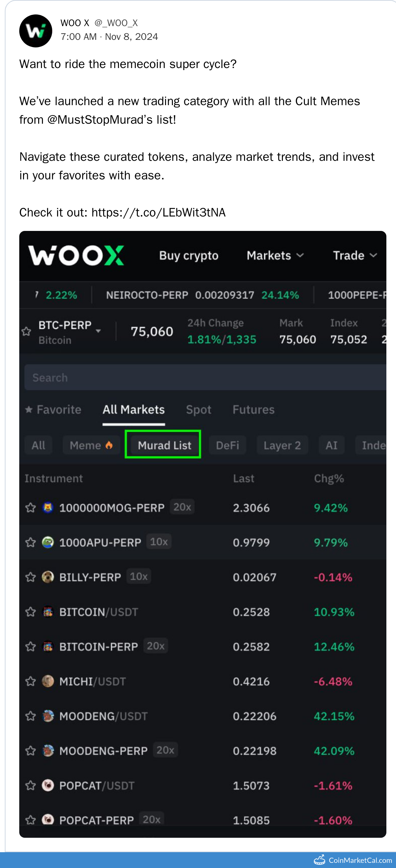Click the APU frog coin icon
This screenshot has width=396, height=868.
click(48, 542)
